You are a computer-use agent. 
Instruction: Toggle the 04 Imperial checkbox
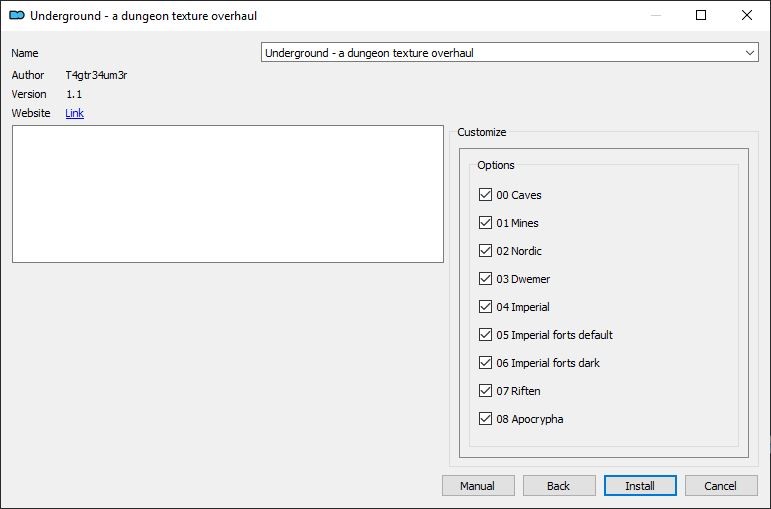485,307
